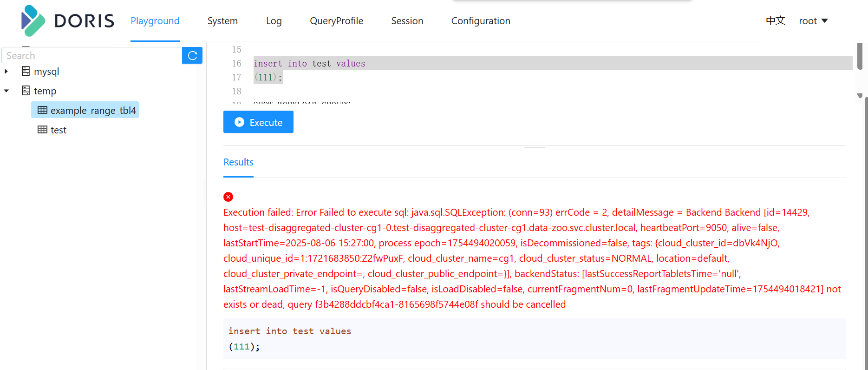
Task: Click the mysql database icon
Action: click(26, 71)
